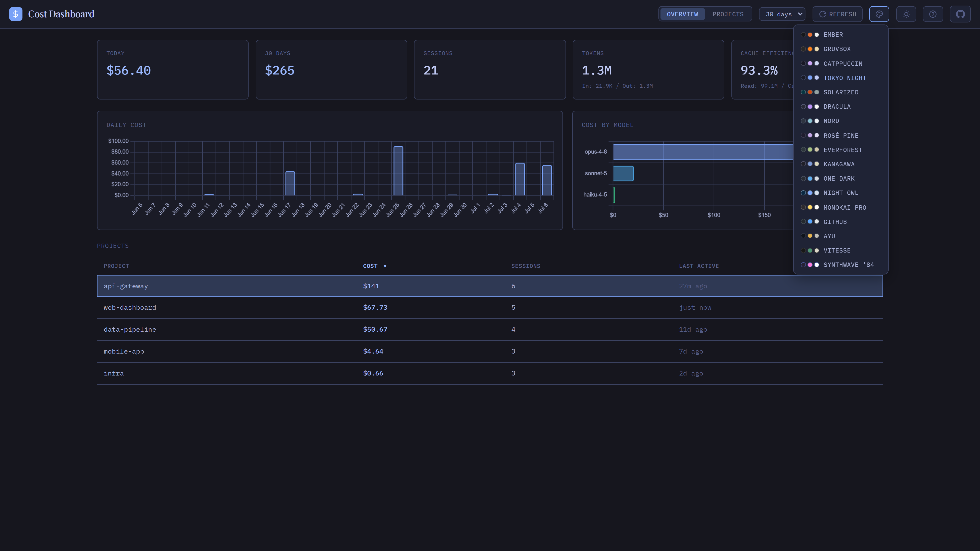Click the Refresh button
Image resolution: width=980 pixels, height=551 pixels.
tap(837, 14)
